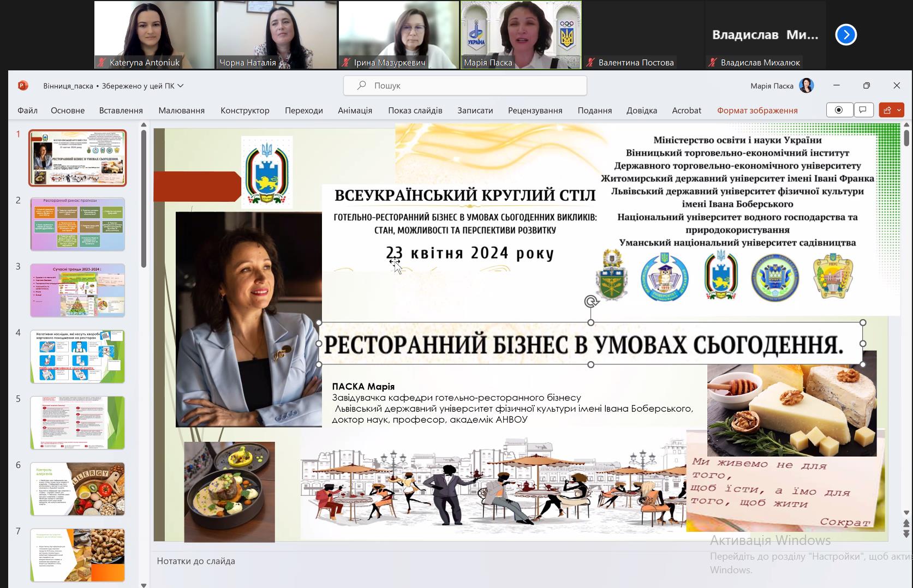Click muted mic icon of Валентина Постова
This screenshot has height=588, width=913.
[x=590, y=63]
